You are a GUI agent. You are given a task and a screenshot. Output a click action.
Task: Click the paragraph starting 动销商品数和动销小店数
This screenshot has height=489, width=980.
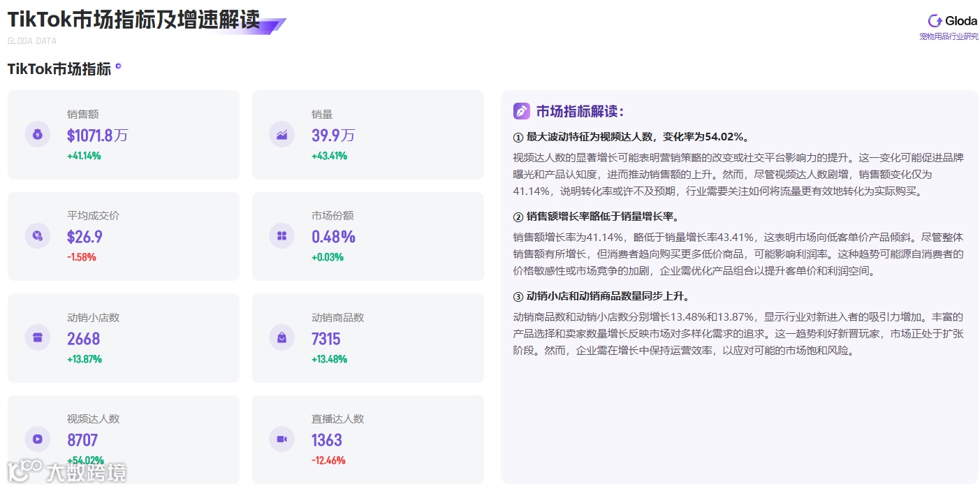[x=738, y=334]
